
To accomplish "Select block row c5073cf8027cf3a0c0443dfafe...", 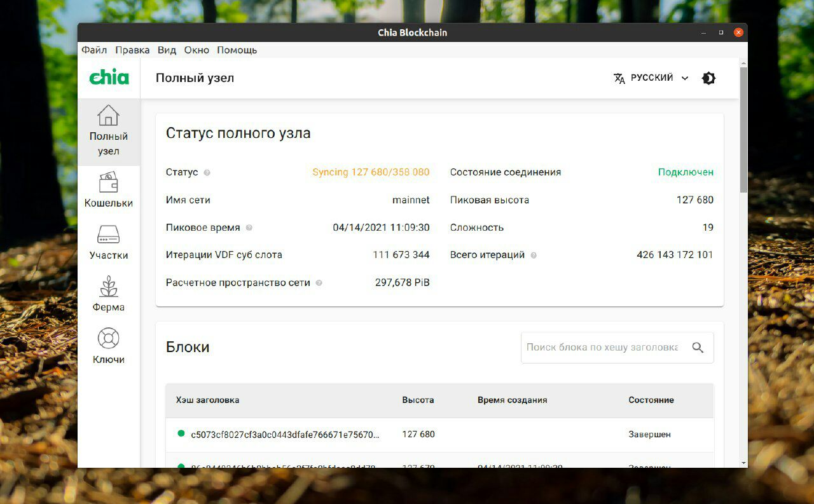I will 439,435.
